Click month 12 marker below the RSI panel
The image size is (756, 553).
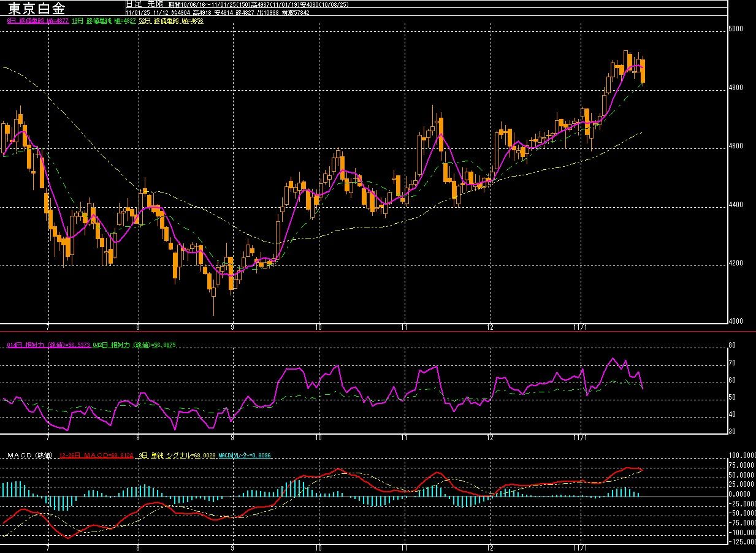tap(490, 438)
